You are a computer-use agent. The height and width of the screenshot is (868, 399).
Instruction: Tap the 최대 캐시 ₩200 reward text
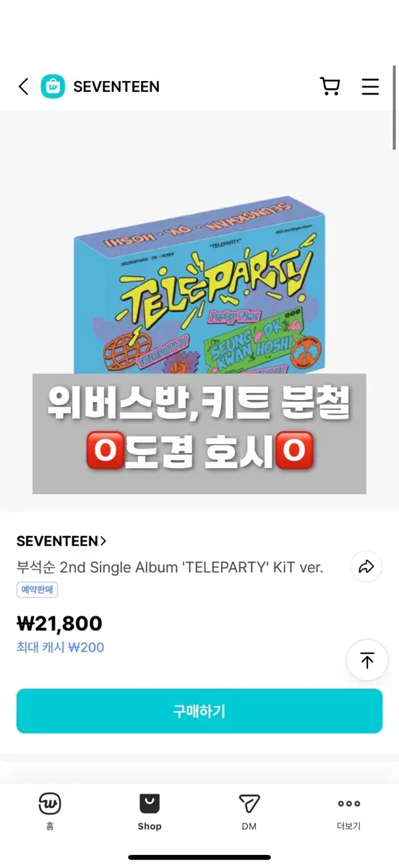point(61,647)
